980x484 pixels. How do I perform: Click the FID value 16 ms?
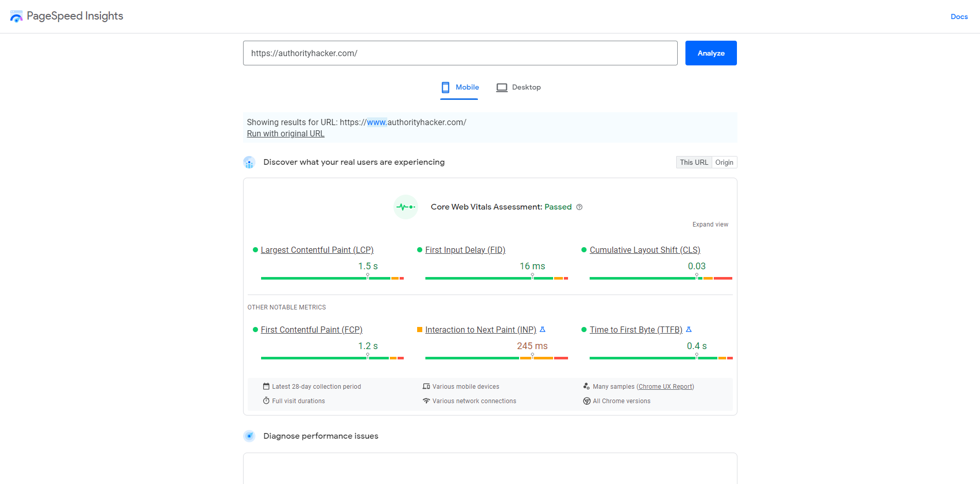click(532, 266)
